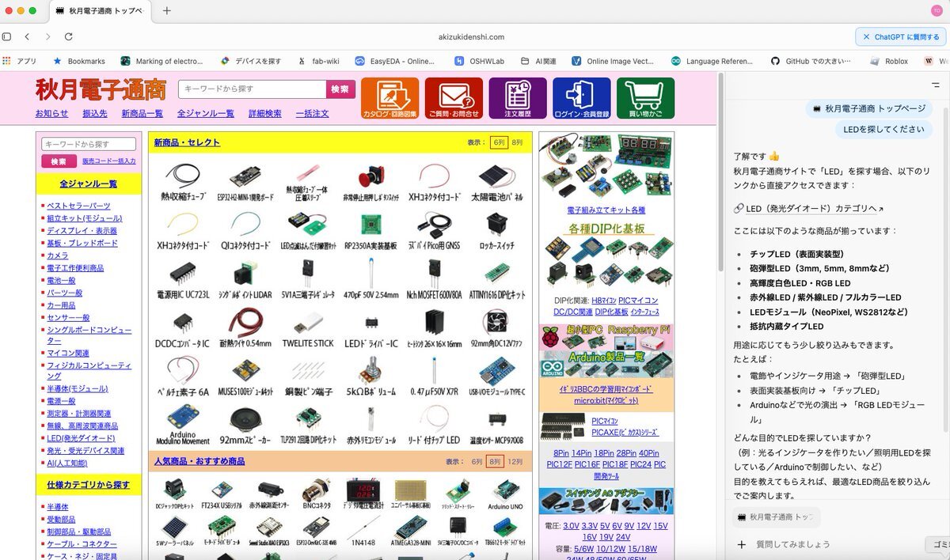The image size is (950, 560).
Task: Toggle the browser sidebar panel icon
Action: click(7, 36)
